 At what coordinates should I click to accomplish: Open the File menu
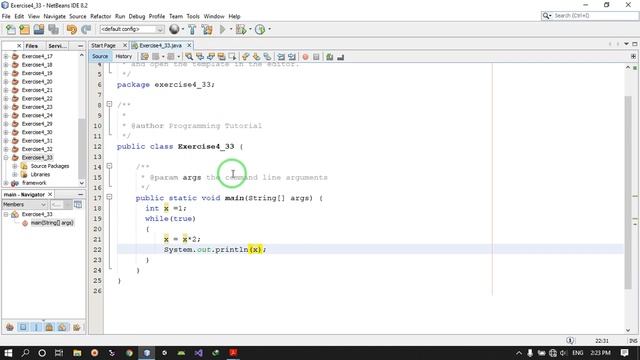(6, 16)
